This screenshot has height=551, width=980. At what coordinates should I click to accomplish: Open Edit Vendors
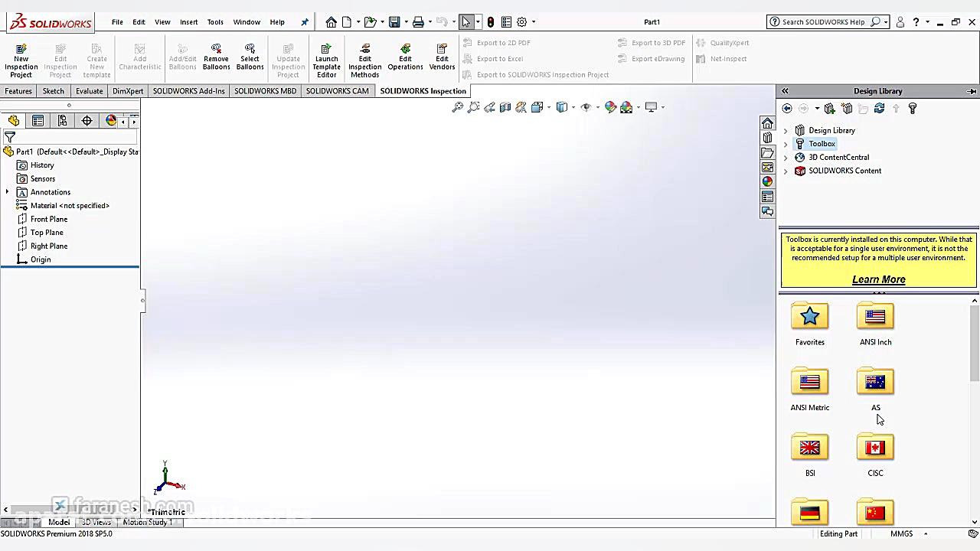(442, 57)
